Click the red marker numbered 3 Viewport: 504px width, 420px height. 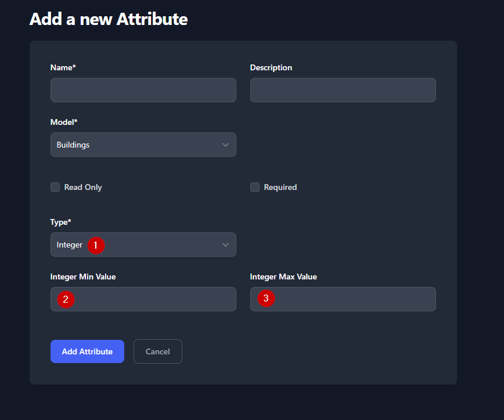tap(266, 299)
